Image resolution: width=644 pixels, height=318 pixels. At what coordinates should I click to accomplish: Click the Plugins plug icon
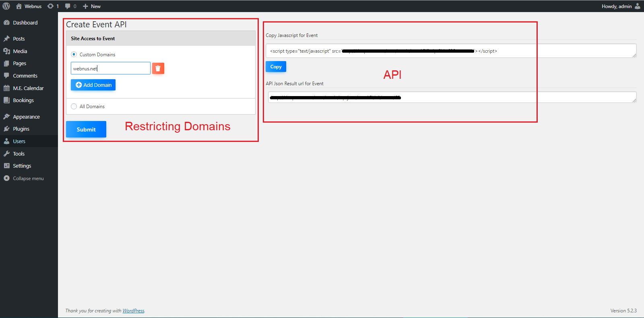tap(6, 129)
